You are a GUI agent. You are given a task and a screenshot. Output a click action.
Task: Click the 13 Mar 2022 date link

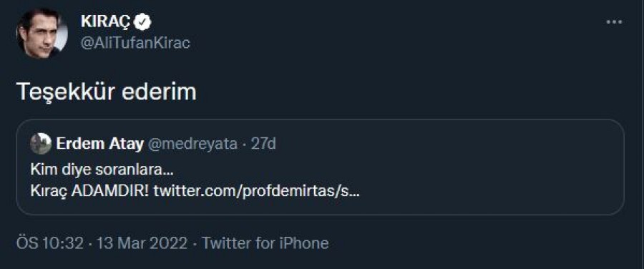point(142,243)
